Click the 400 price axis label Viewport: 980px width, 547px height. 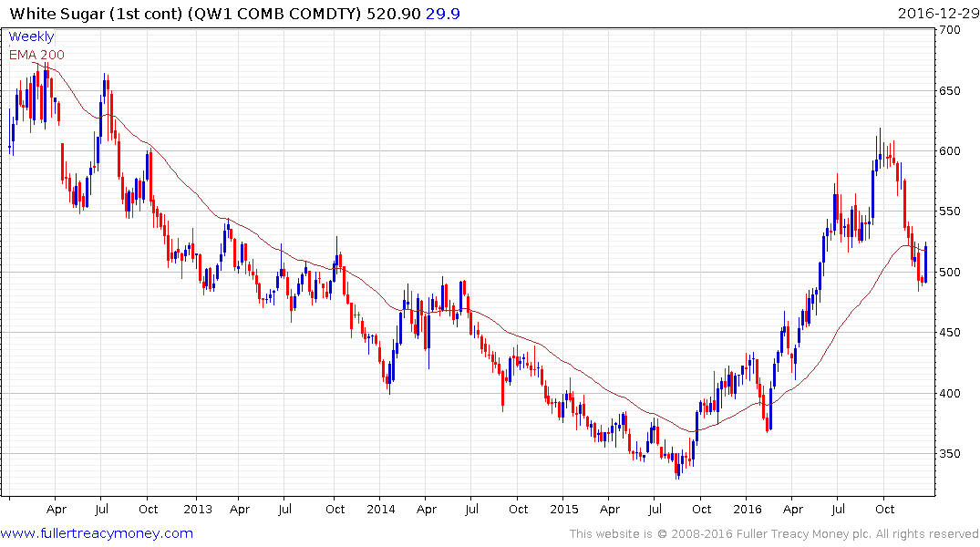950,394
